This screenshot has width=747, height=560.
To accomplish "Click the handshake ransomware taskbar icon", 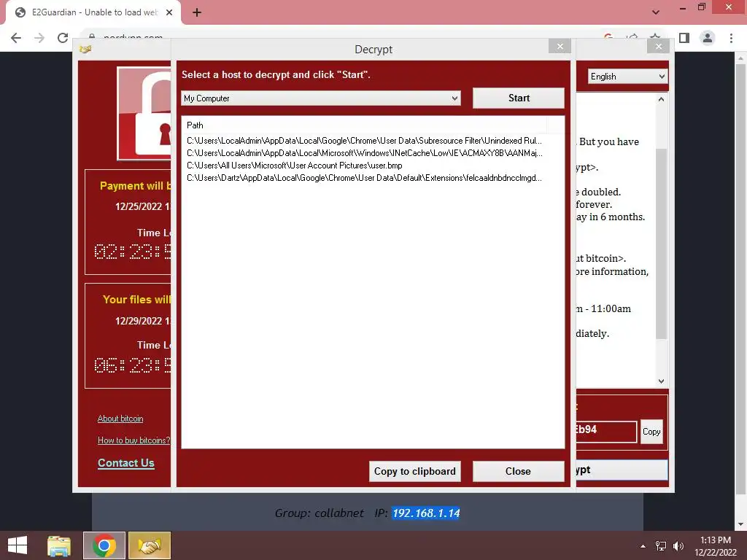I will click(150, 545).
